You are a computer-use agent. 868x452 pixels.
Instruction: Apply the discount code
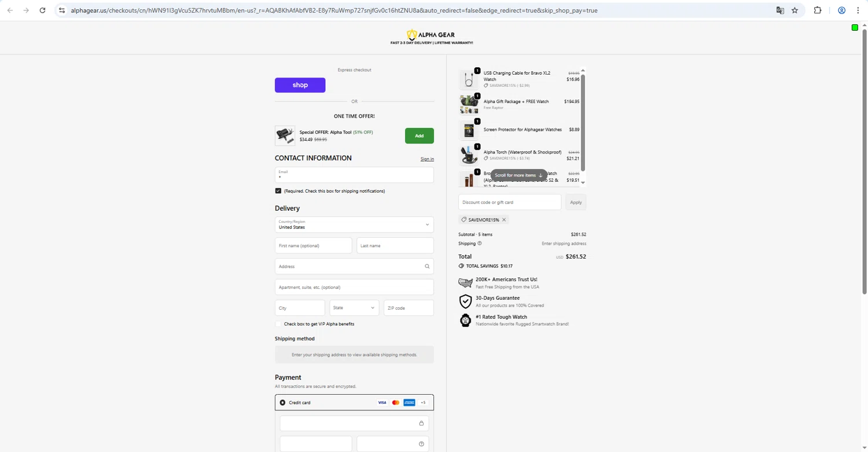pos(576,203)
